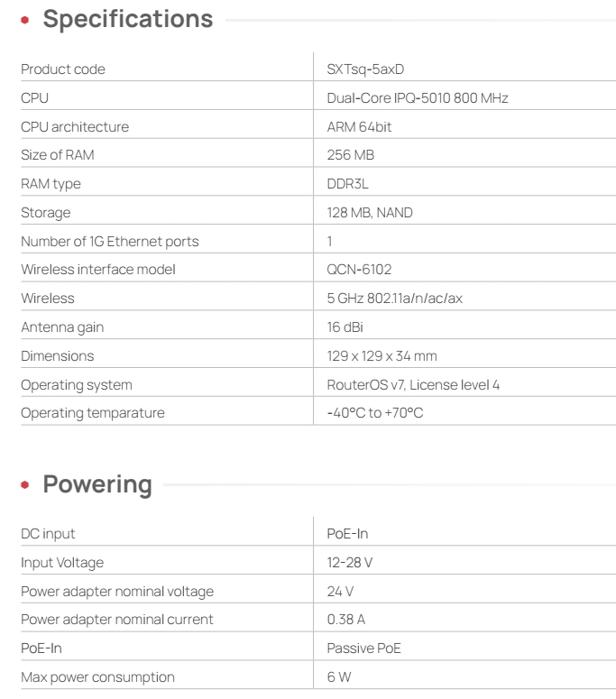This screenshot has width=616, height=699.
Task: Select the CPU architecture row label
Action: pos(75,126)
